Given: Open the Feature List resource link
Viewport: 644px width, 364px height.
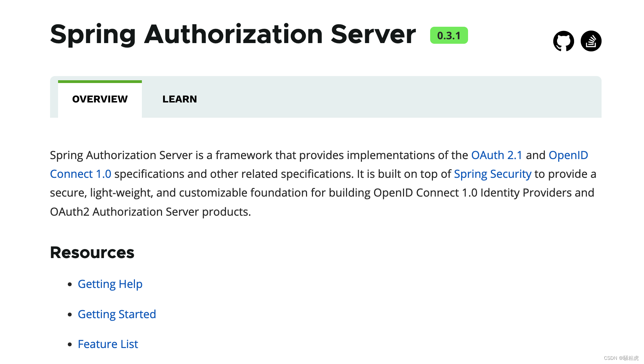Looking at the screenshot, I should (108, 344).
